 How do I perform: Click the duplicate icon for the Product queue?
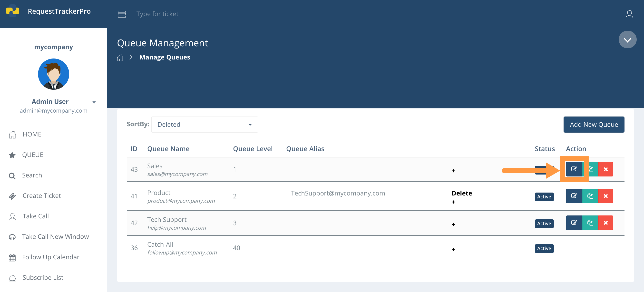[x=590, y=196]
